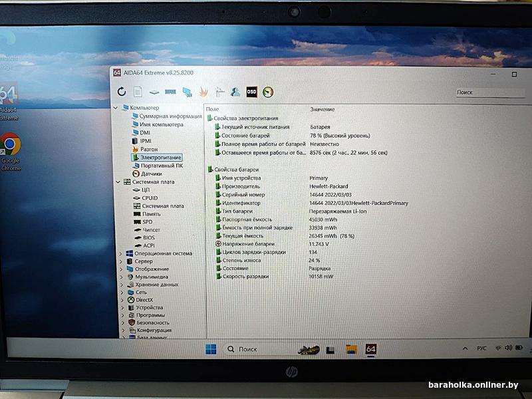Click the user profile toolbar icon
The image size is (532, 399).
(x=235, y=92)
